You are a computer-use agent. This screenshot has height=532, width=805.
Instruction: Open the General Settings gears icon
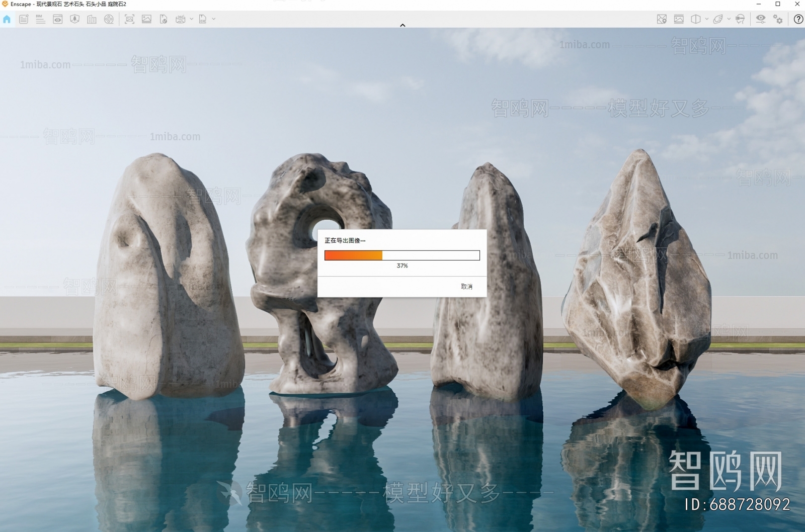(778, 19)
